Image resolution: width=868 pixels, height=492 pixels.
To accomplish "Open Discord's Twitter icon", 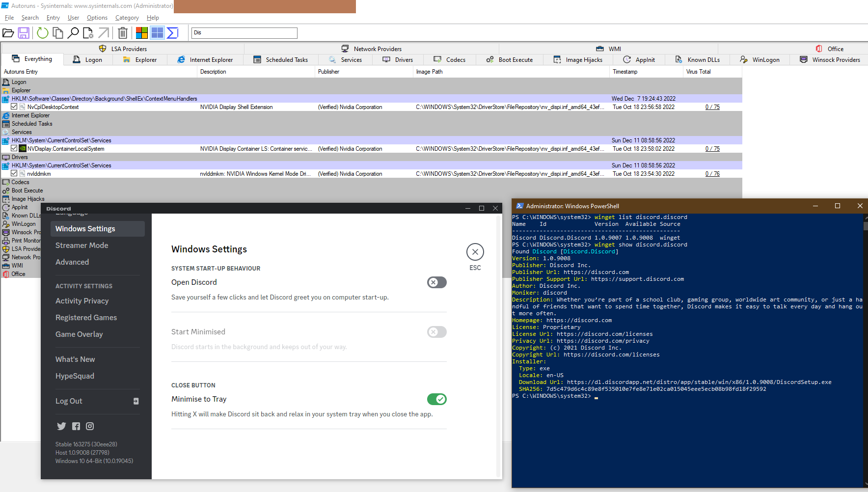I will pos(61,426).
